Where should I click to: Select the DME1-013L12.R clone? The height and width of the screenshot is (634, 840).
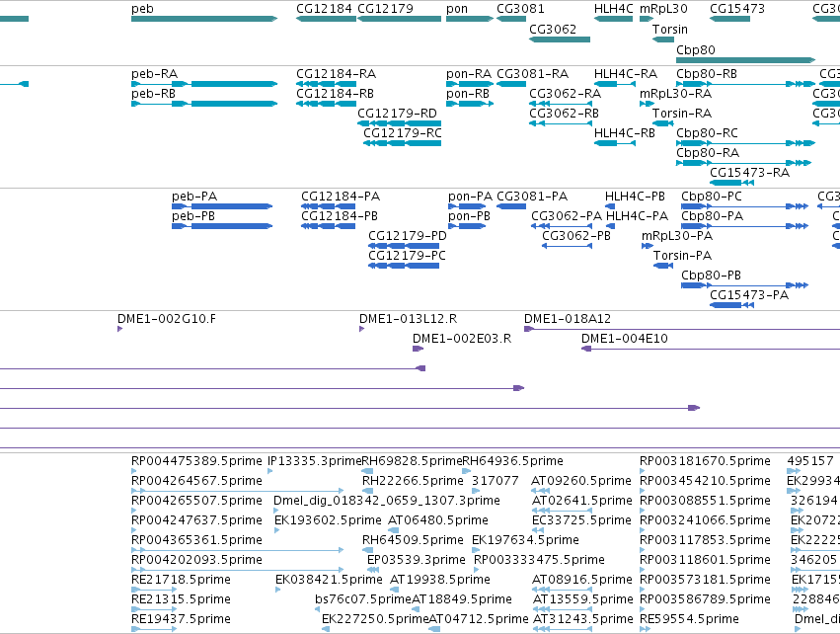(x=361, y=329)
